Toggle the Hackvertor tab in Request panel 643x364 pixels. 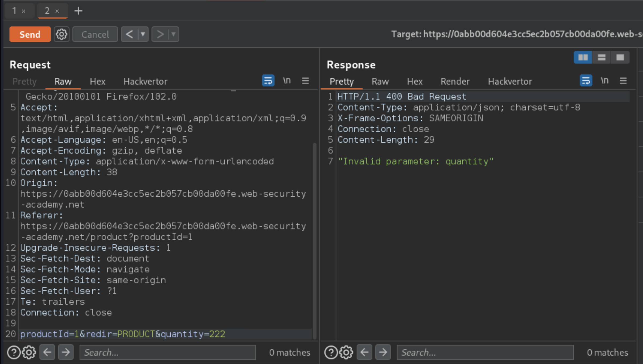[x=145, y=81]
